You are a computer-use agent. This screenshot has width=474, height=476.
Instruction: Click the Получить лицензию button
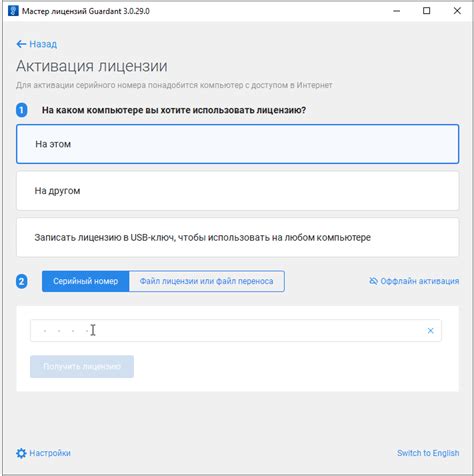pyautogui.click(x=82, y=366)
